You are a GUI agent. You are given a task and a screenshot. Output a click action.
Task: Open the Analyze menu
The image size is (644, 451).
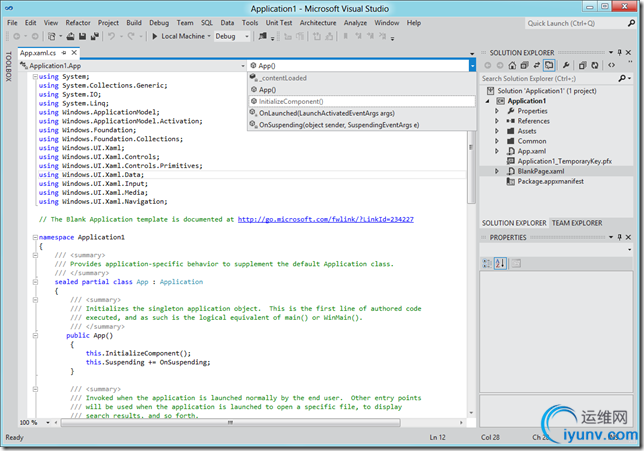(x=355, y=23)
